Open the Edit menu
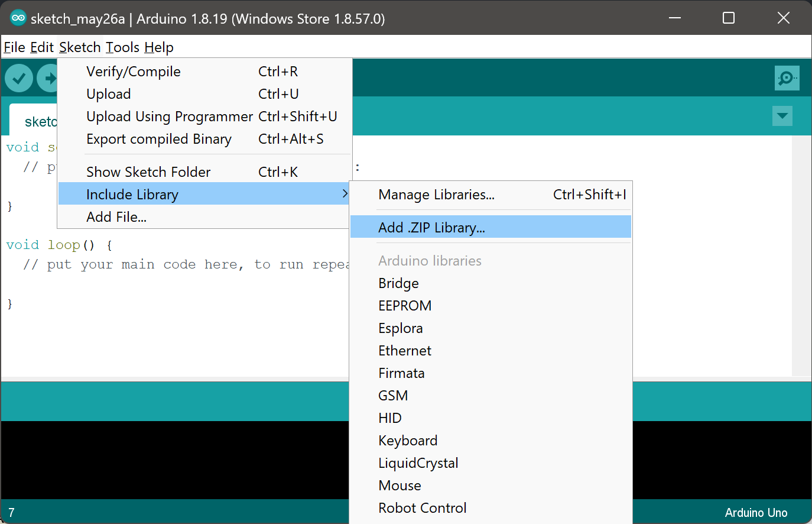Screen dimensions: 812x524 42,47
